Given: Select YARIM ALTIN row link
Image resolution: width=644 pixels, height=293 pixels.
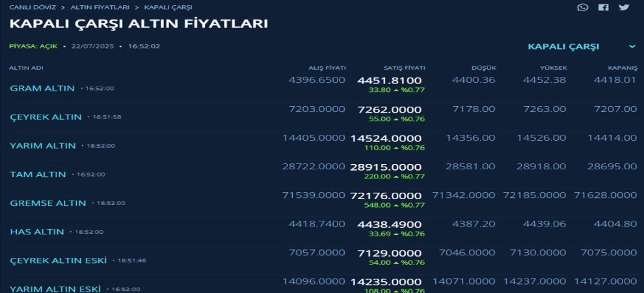Looking at the screenshot, I should coord(43,146).
